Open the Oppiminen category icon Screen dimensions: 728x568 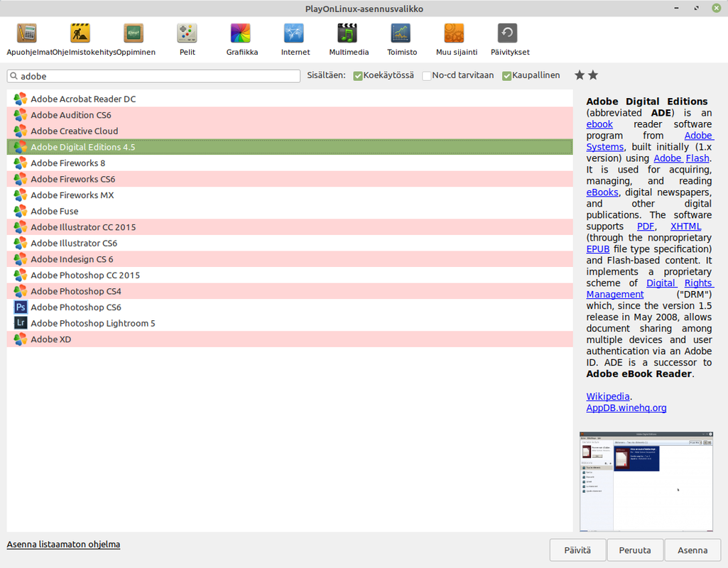click(134, 33)
